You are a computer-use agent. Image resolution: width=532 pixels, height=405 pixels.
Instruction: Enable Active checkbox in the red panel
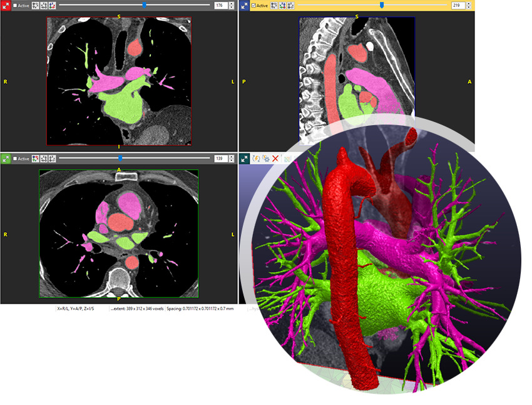[x=16, y=5]
